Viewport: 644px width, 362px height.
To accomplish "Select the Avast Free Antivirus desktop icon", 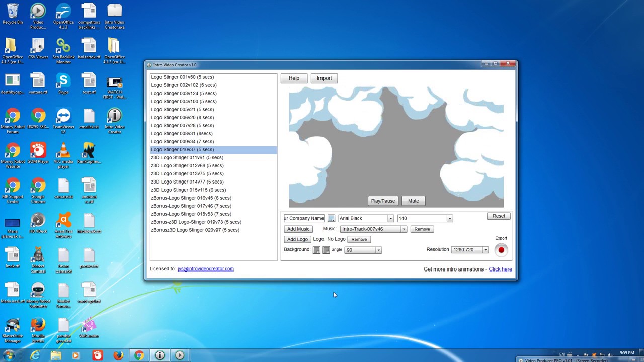I will click(63, 225).
